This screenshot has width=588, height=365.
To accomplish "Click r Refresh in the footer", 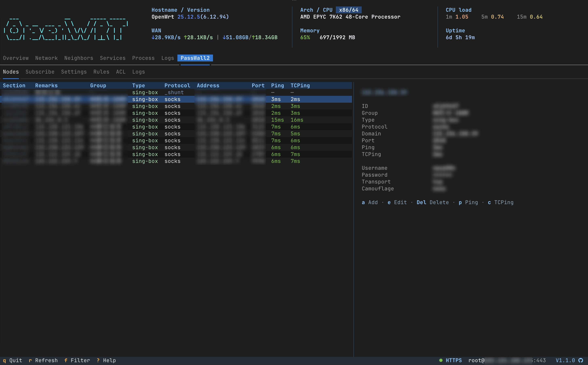I will [x=43, y=360].
